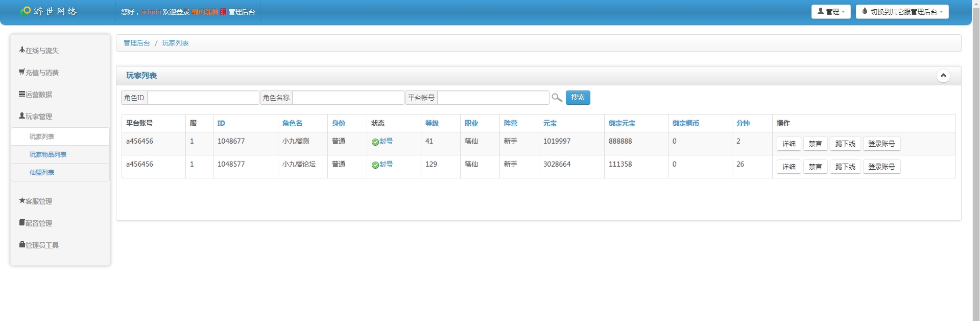980x321 pixels.
Task: Click 登录账号 for player 小九楼论坛
Action: click(x=881, y=167)
